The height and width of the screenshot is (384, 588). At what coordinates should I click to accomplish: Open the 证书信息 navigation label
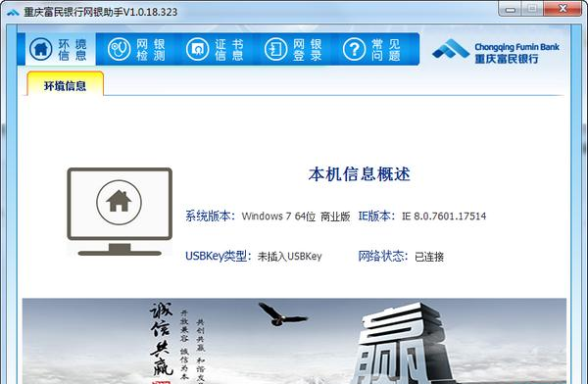pyautogui.click(x=228, y=50)
